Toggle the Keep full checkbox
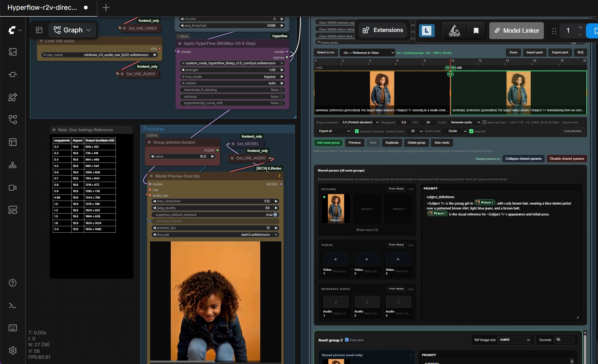This screenshot has height=364, width=598. (x=471, y=131)
